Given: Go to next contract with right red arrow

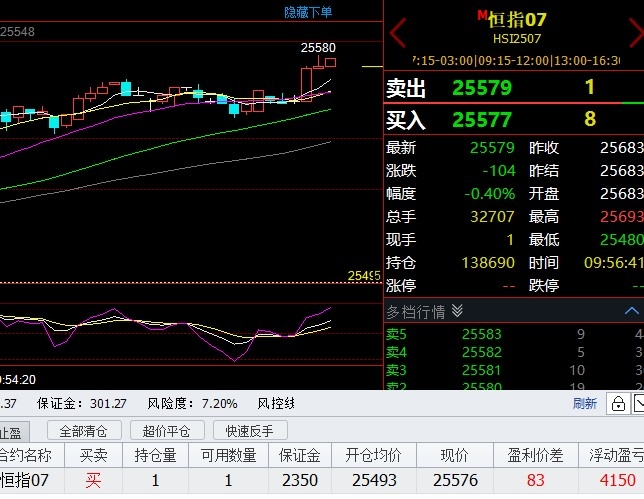Looking at the screenshot, I should coord(637,32).
